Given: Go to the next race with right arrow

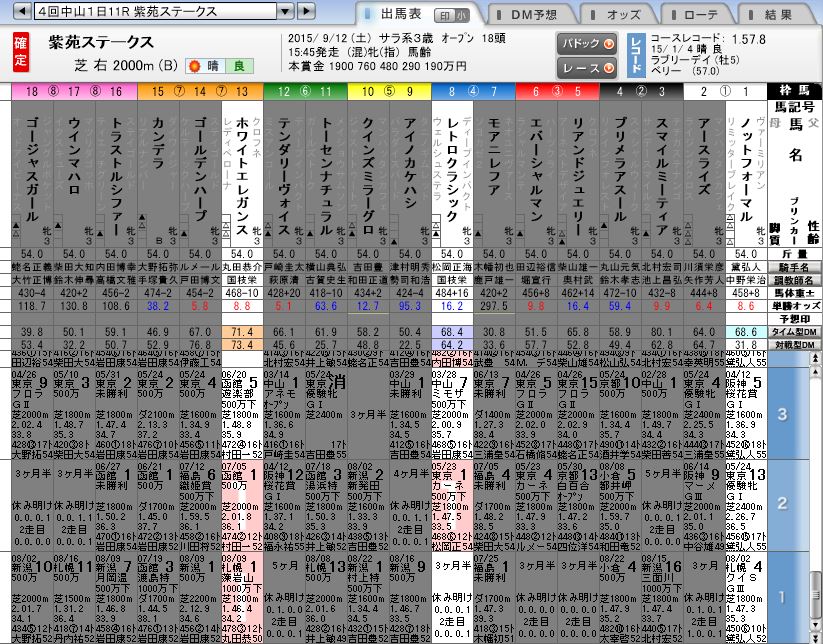Looking at the screenshot, I should [307, 10].
